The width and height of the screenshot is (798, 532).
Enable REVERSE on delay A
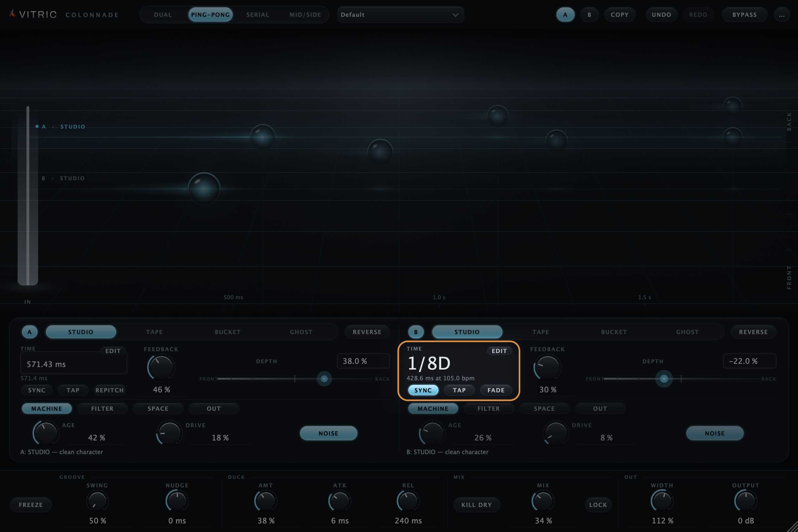click(x=367, y=332)
